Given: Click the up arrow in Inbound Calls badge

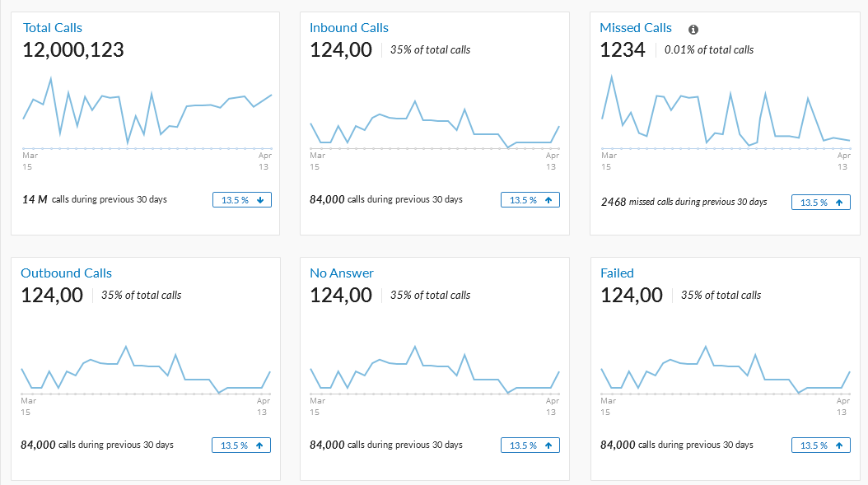Looking at the screenshot, I should (548, 200).
